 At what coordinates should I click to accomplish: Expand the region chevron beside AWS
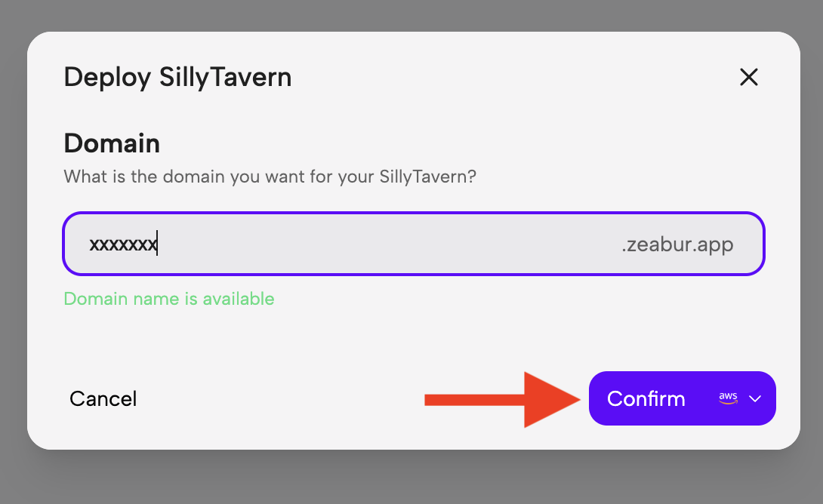[755, 399]
